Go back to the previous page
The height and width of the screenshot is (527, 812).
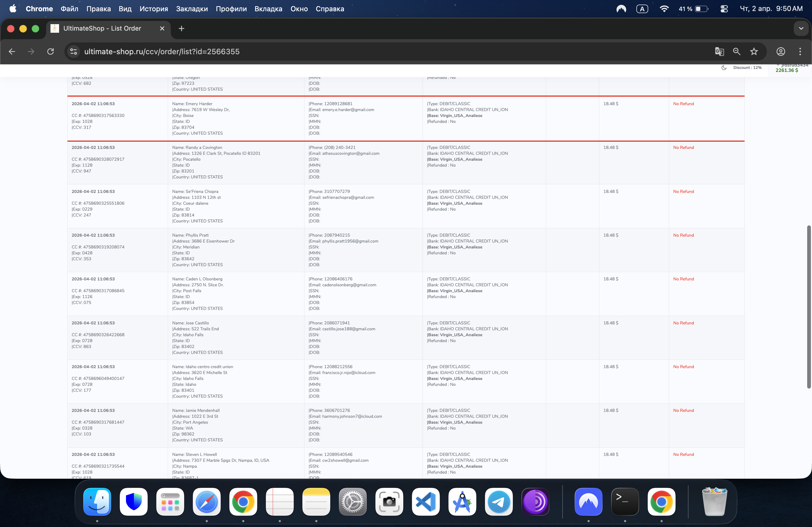[12, 52]
